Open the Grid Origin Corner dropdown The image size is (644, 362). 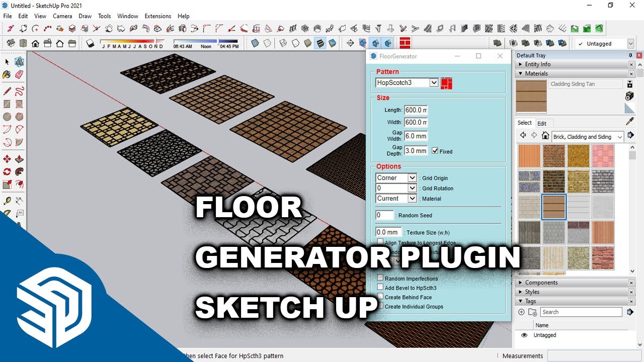pyautogui.click(x=412, y=178)
